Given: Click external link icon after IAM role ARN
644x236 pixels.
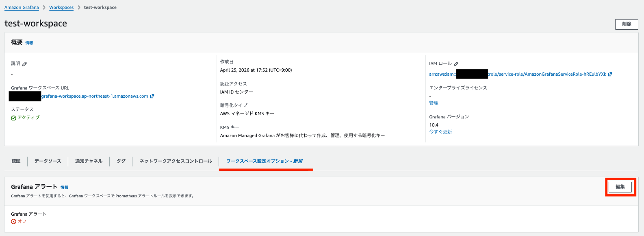Looking at the screenshot, I should (610, 74).
